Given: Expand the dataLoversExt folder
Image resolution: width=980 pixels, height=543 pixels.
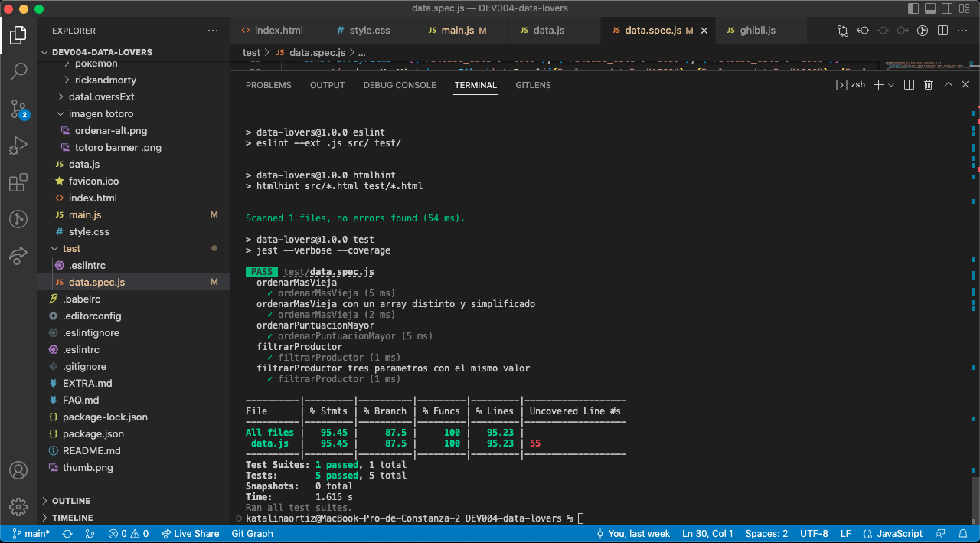Looking at the screenshot, I should [101, 96].
